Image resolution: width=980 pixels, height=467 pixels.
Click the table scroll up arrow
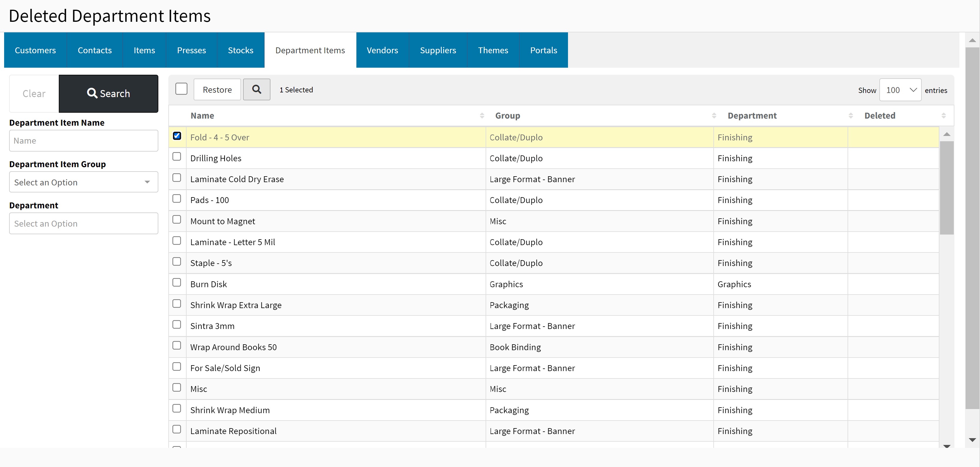coord(946,134)
